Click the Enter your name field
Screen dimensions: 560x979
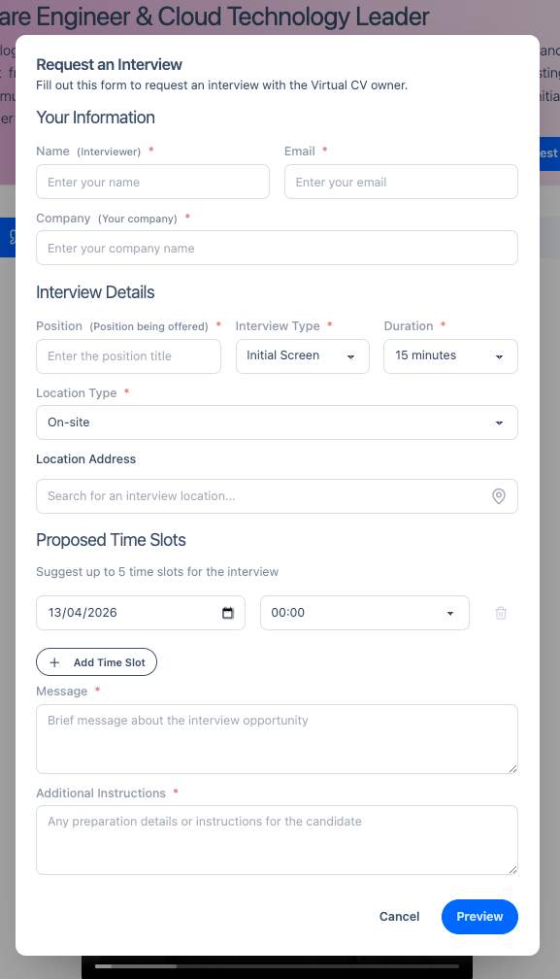[152, 182]
